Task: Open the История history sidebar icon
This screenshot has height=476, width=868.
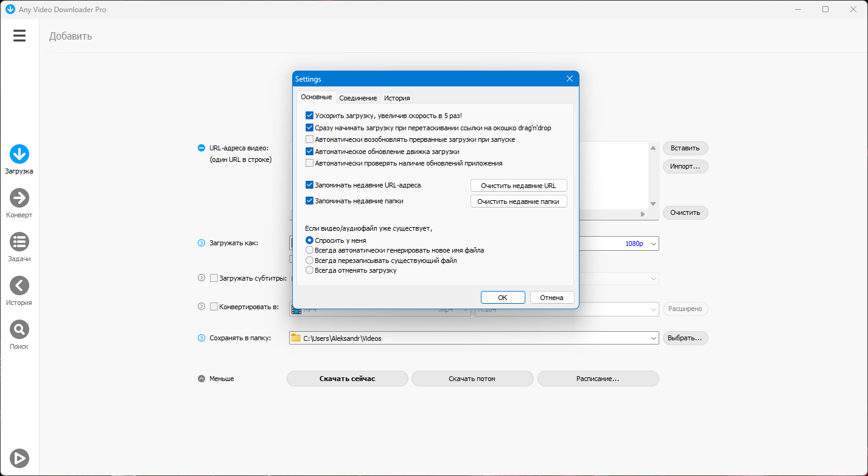Action: (19, 285)
